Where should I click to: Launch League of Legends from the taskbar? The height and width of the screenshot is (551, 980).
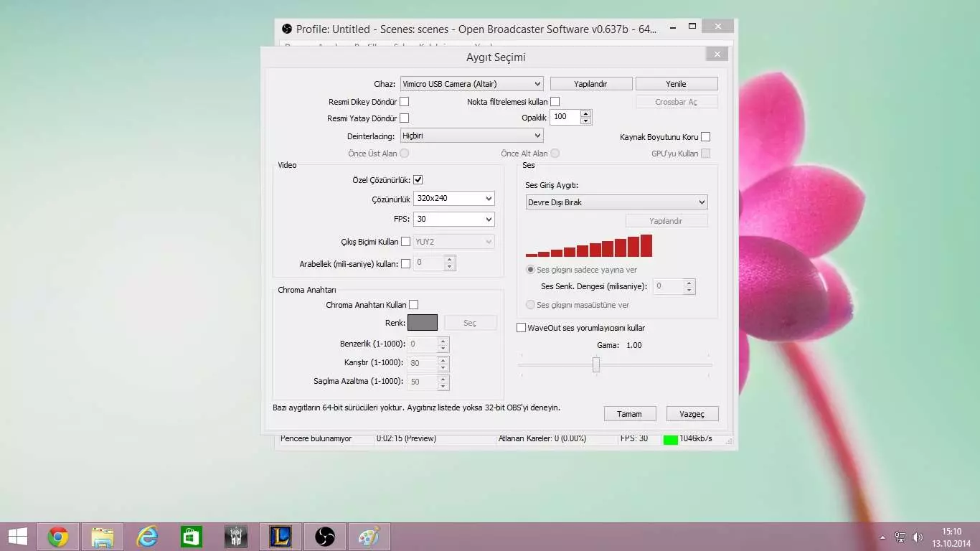(x=281, y=537)
